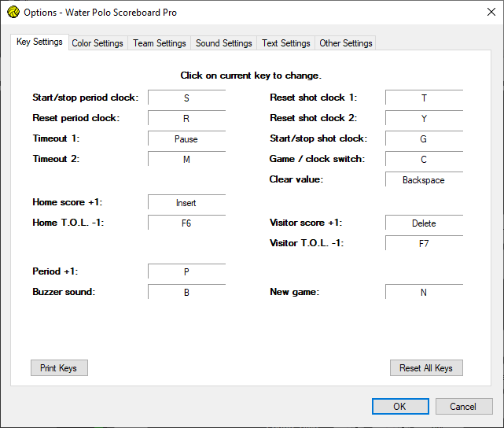
Task: Click the Reset All Keys button
Action: coord(426,368)
